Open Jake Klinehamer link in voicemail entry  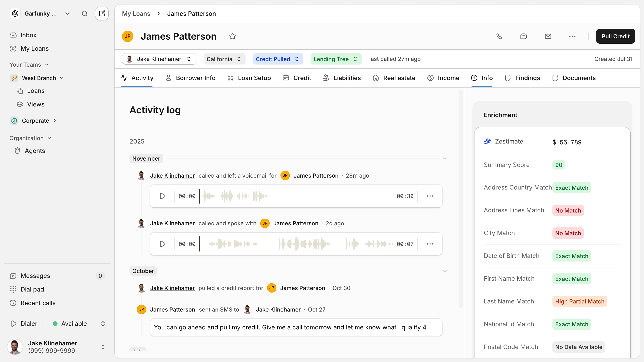click(172, 175)
